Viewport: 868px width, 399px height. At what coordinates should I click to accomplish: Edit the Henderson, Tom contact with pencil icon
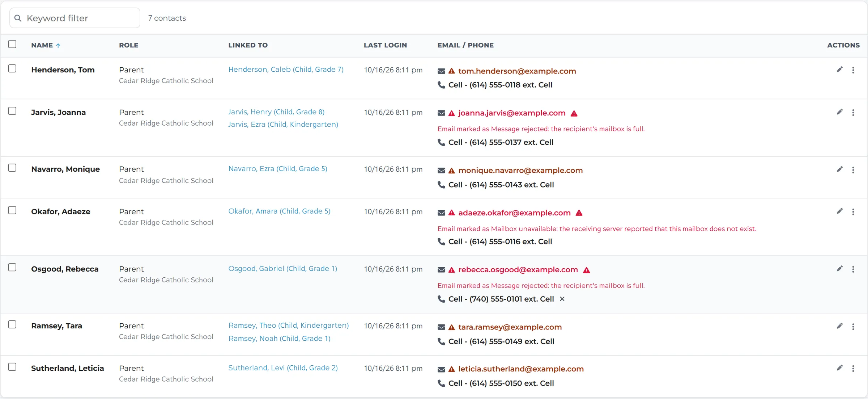tap(839, 70)
